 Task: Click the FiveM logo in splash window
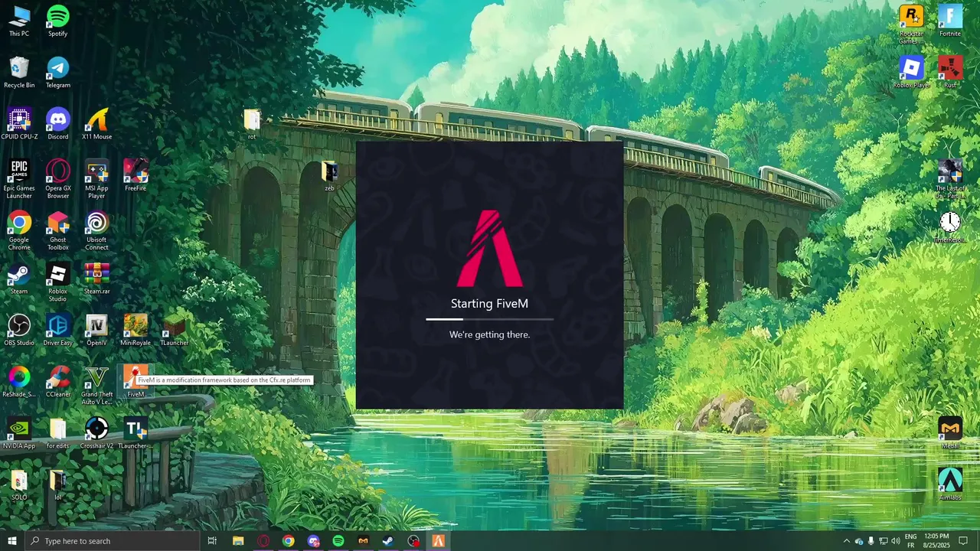(490, 248)
